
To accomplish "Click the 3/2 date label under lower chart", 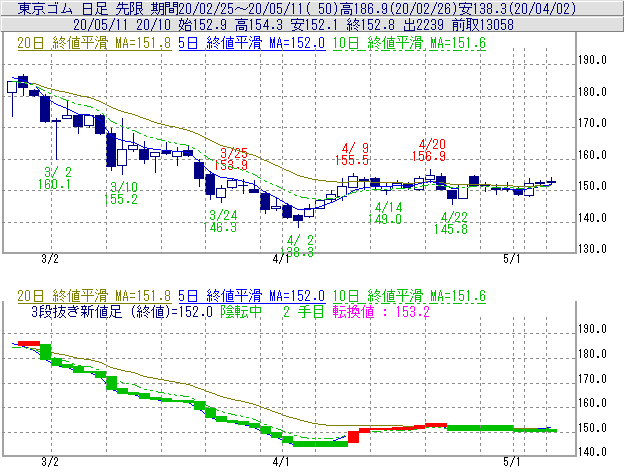I will (50, 462).
